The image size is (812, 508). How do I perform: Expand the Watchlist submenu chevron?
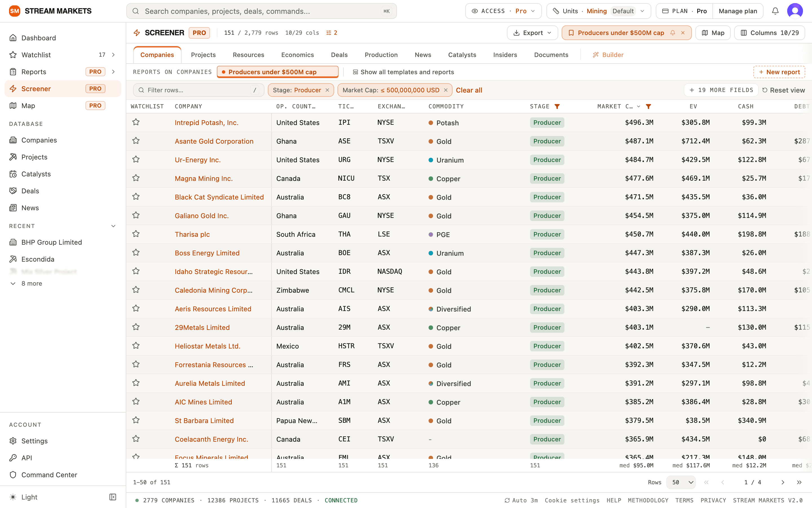[113, 55]
